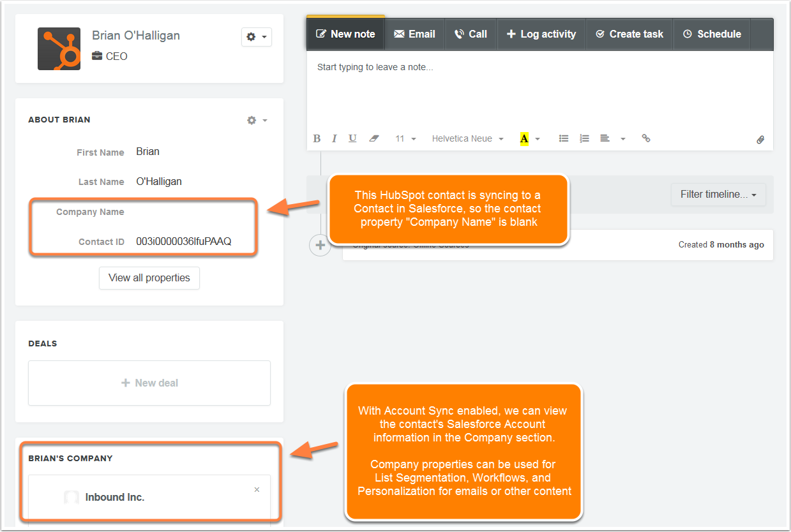The width and height of the screenshot is (791, 532).
Task: Click into the note text area
Action: point(539,89)
